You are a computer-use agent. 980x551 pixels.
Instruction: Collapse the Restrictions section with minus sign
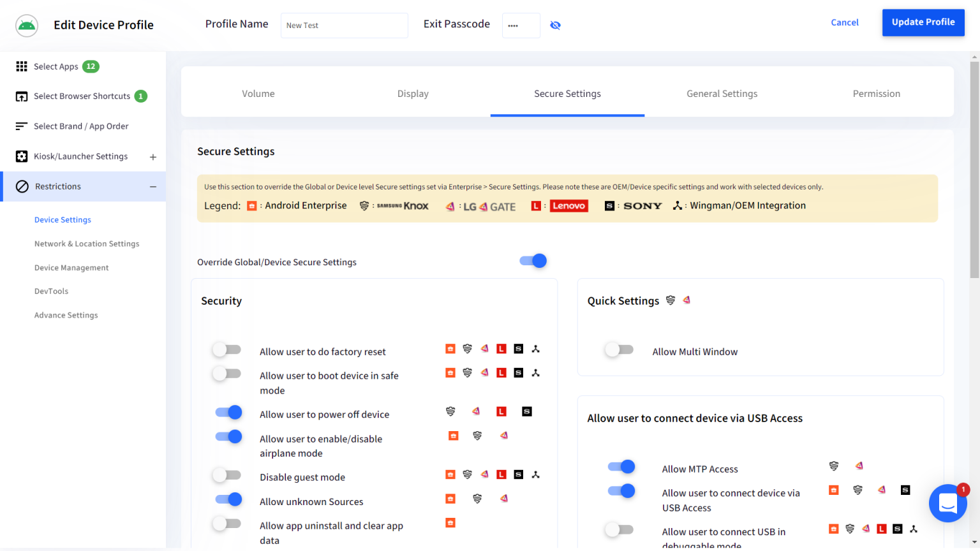click(x=153, y=187)
